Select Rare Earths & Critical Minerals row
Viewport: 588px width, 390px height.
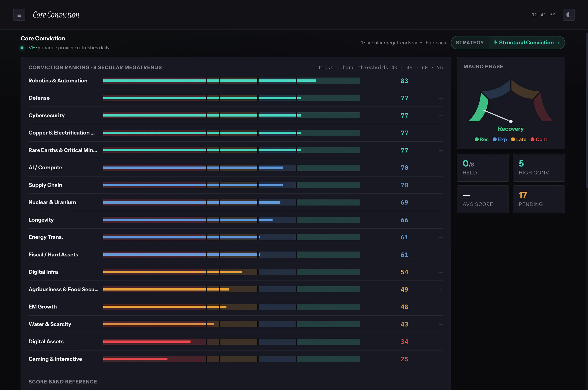click(236, 150)
